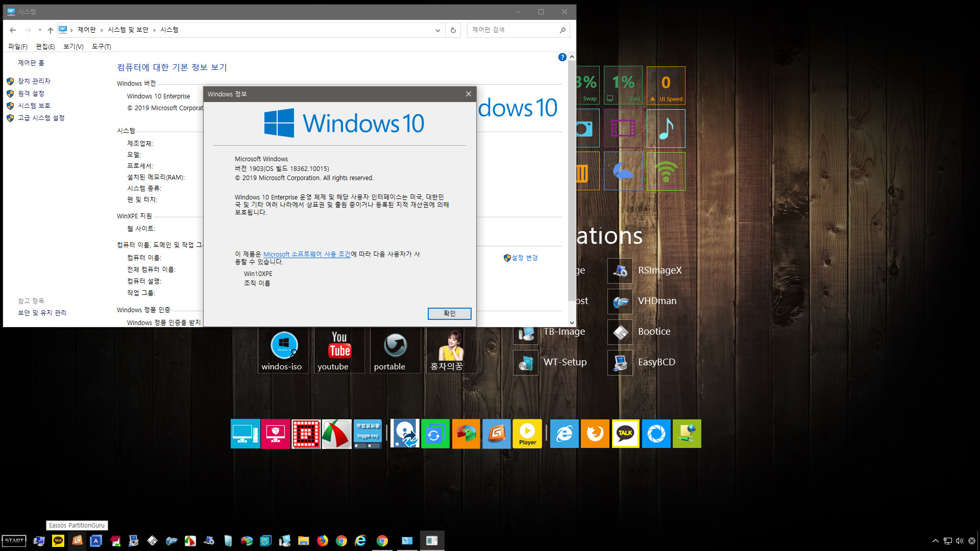Launch Bootice from desktop list
The width and height of the screenshot is (980, 551).
coord(640,332)
